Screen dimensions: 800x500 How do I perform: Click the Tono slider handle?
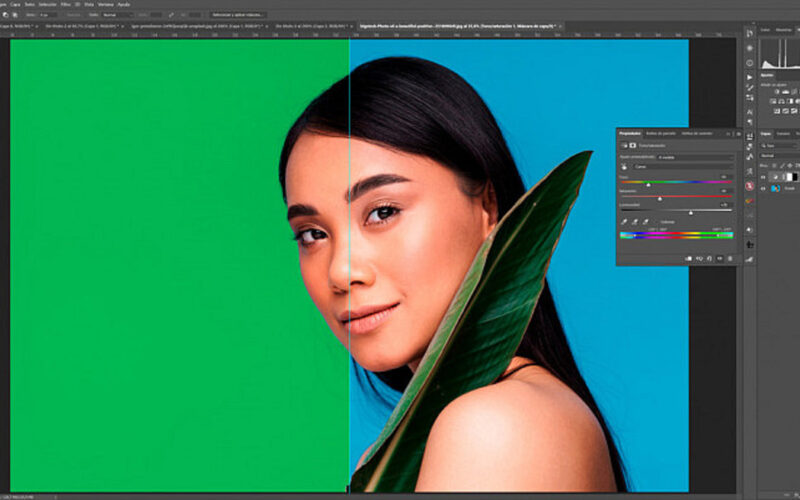(x=648, y=185)
